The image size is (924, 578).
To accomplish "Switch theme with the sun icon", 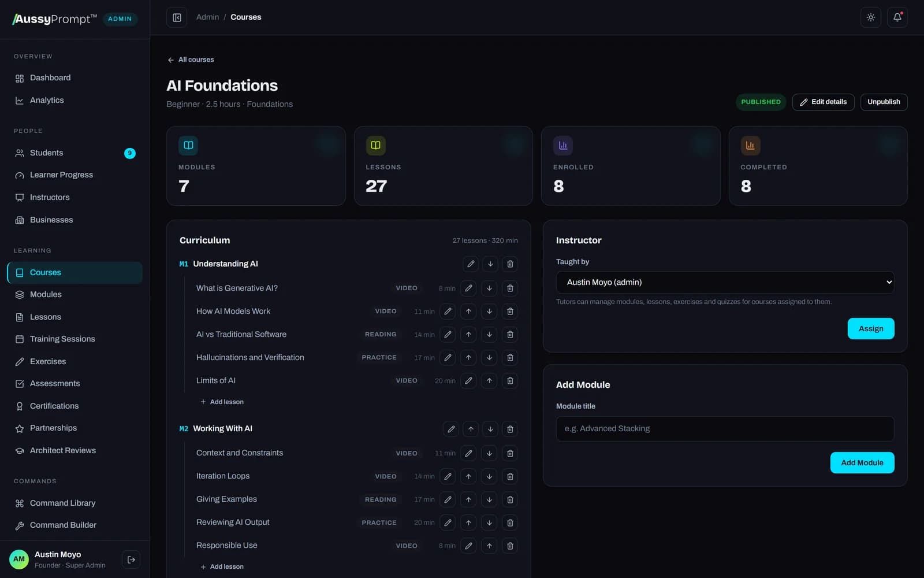I will pos(871,17).
